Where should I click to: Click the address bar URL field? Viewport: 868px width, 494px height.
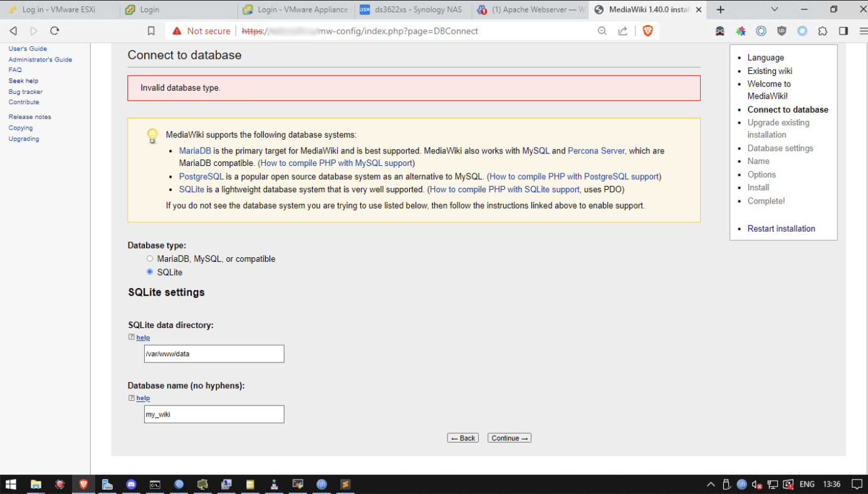tap(414, 31)
